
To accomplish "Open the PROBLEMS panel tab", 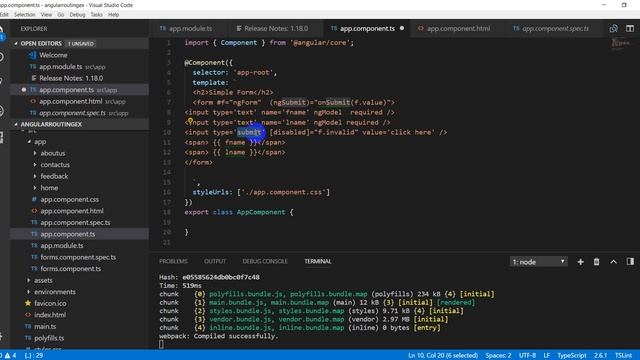I will (173, 261).
